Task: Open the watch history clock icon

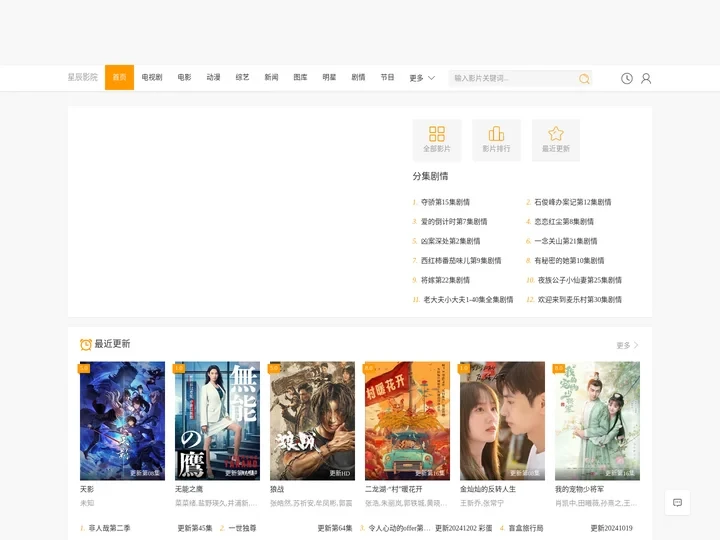Action: [627, 79]
